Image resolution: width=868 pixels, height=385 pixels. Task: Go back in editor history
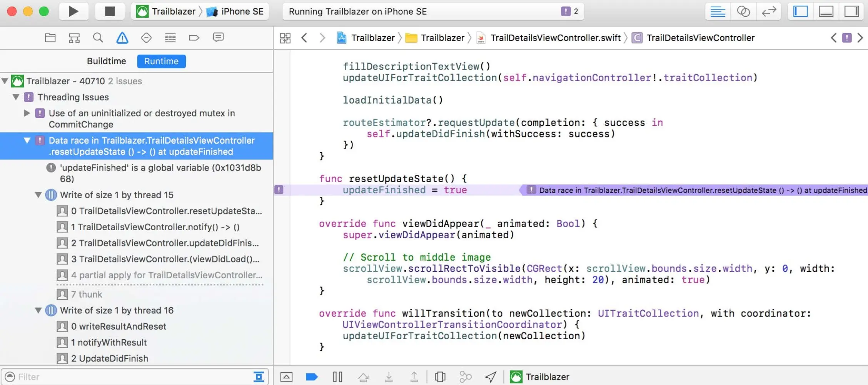[304, 38]
